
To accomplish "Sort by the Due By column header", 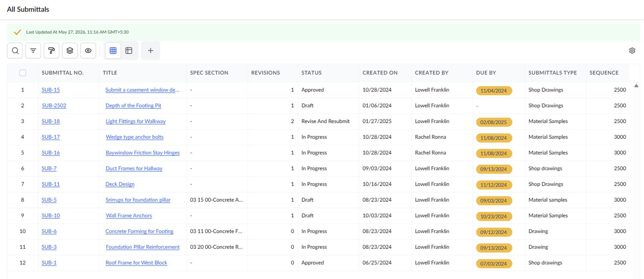I will click(x=486, y=73).
